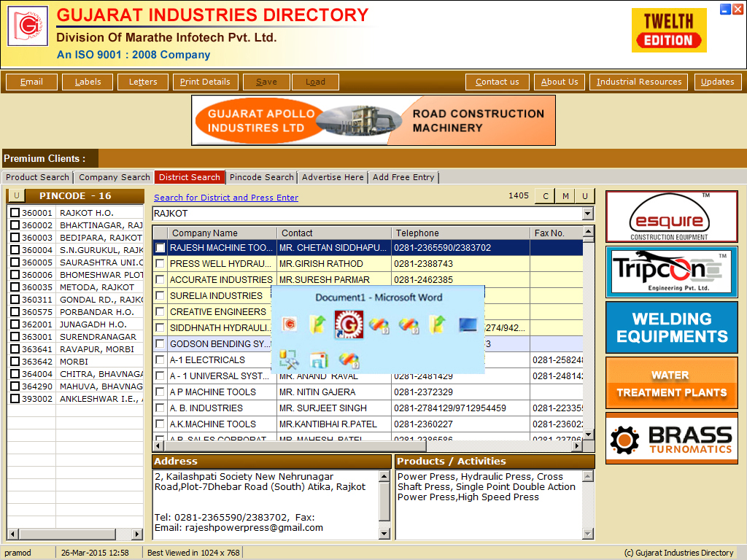Click the Letters button
Screen dimensions: 747x560
[143, 82]
